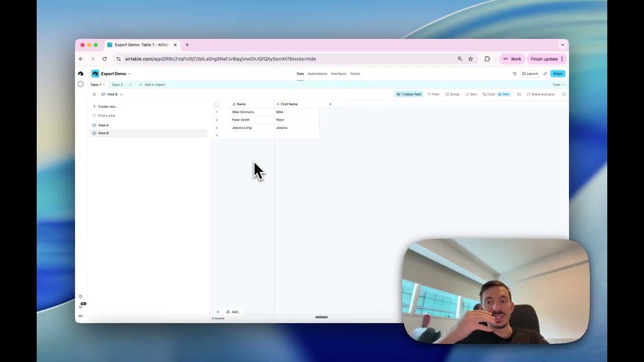Click the browser forward arrow
This screenshot has width=644, height=362.
pos(93,59)
